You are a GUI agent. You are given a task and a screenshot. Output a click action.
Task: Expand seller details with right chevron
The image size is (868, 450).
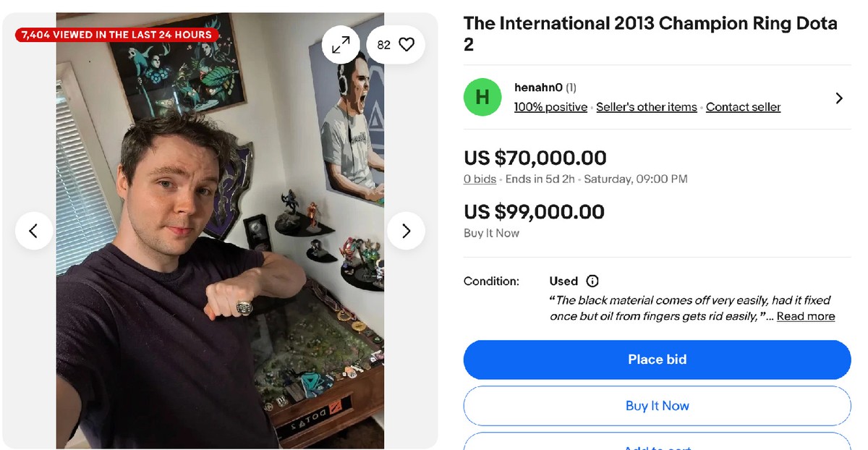click(x=839, y=98)
